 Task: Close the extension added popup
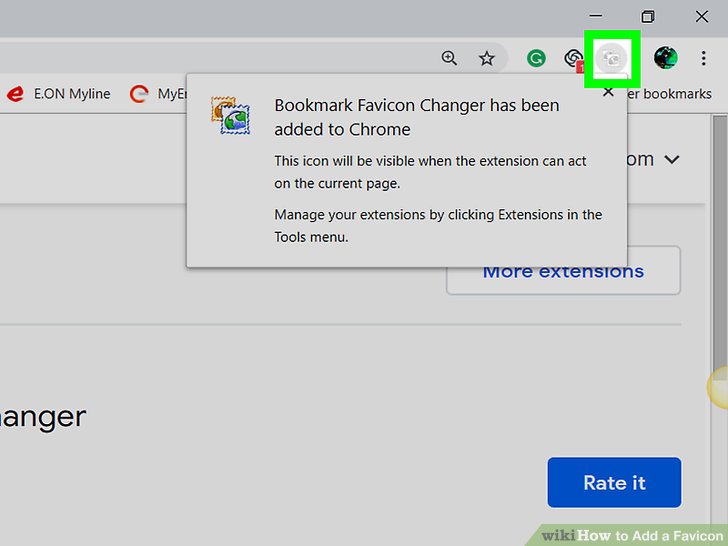608,92
